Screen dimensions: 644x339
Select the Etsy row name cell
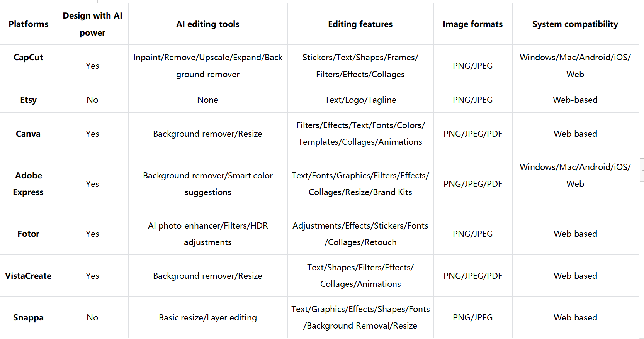click(28, 100)
